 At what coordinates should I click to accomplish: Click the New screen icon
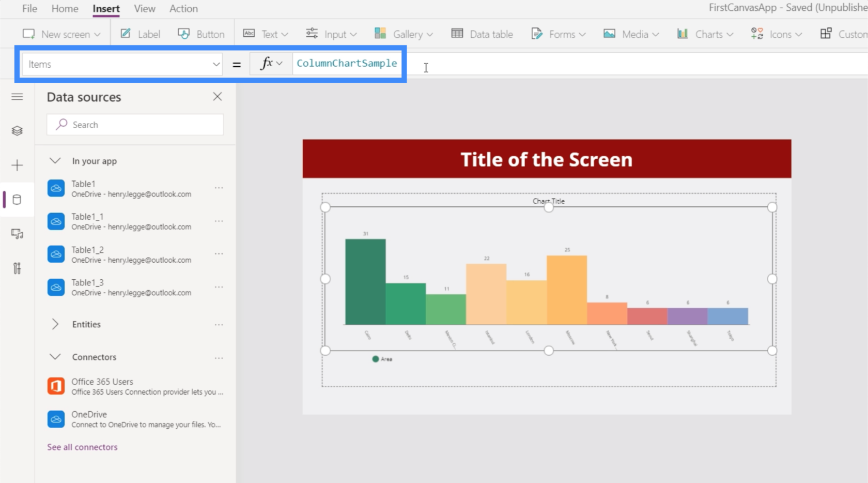[28, 34]
